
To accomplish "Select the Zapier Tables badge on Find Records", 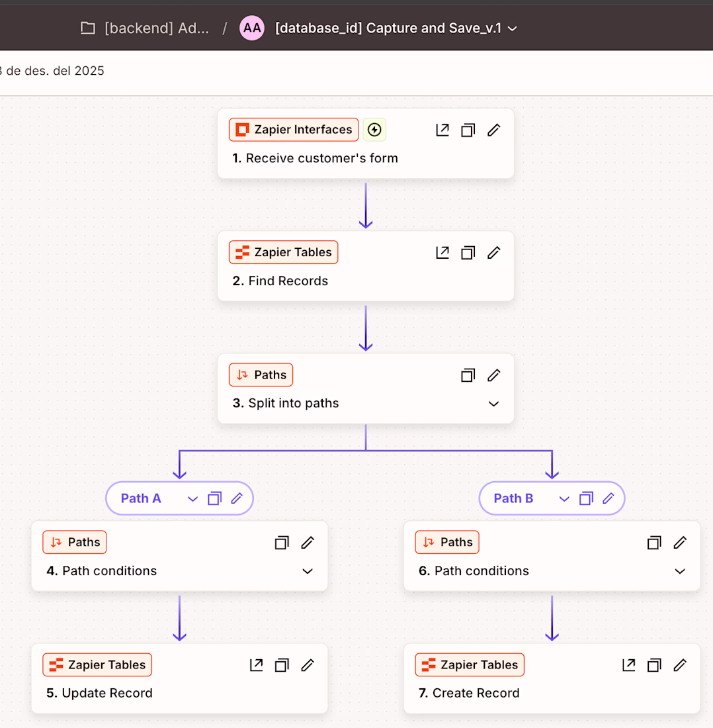I will [x=284, y=252].
